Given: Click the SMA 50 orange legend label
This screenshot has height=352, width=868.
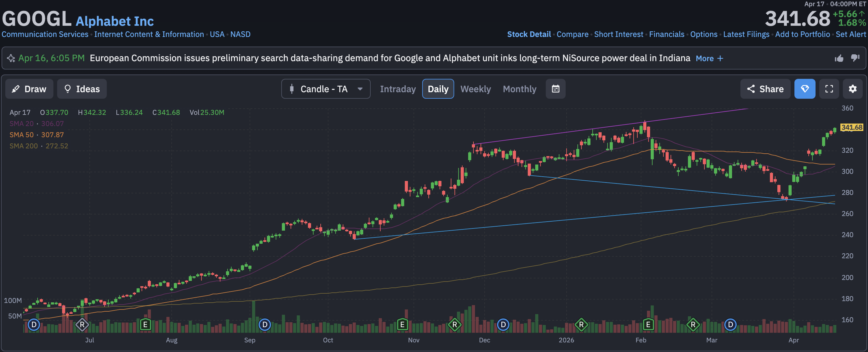Looking at the screenshot, I should tap(21, 135).
